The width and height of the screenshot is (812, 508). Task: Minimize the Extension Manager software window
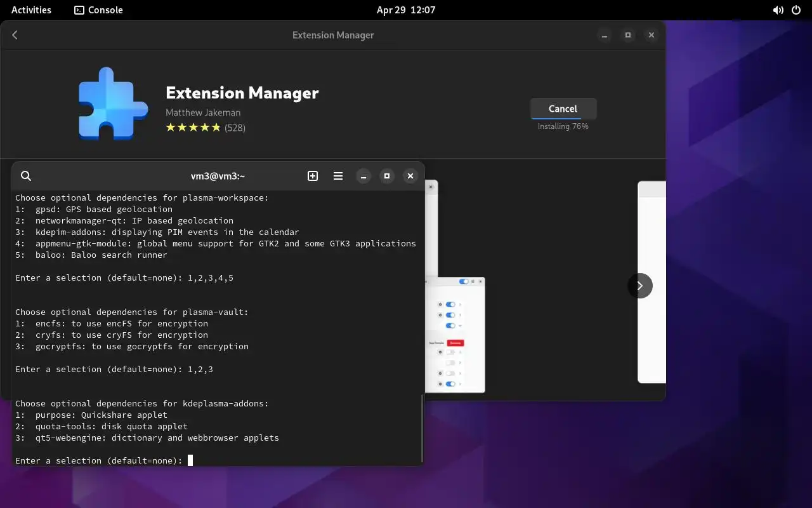(605, 35)
